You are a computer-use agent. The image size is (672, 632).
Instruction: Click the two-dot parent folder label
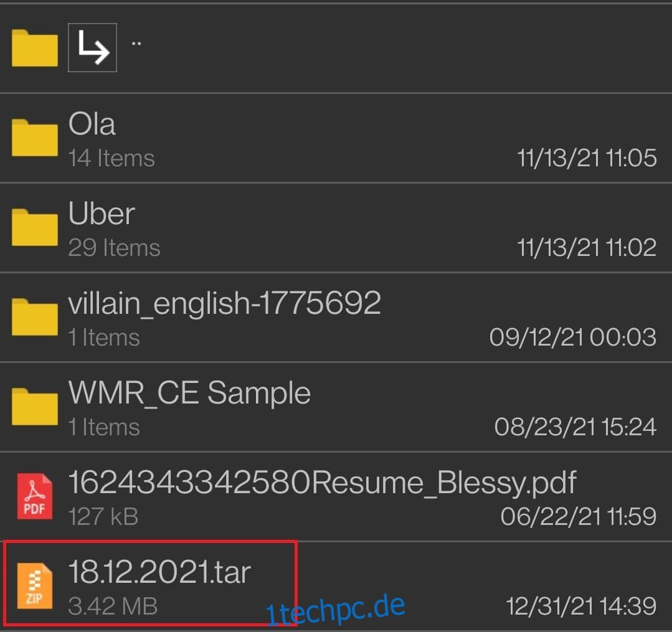136,44
